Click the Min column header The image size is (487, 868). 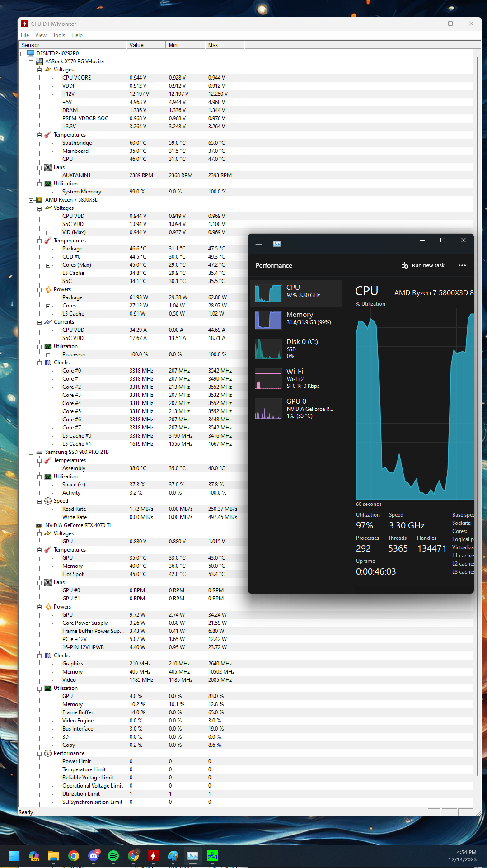click(185, 45)
